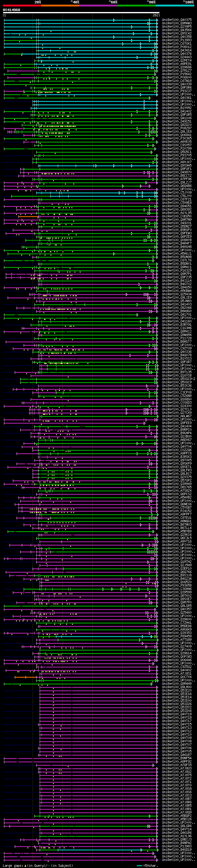197x868 pixels.
Task: Select the UniRef100_Q06446 label
Action: (x=177, y=660)
